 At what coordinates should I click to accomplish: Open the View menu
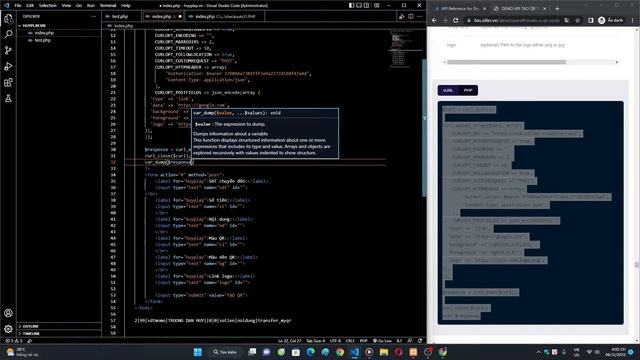coord(66,6)
